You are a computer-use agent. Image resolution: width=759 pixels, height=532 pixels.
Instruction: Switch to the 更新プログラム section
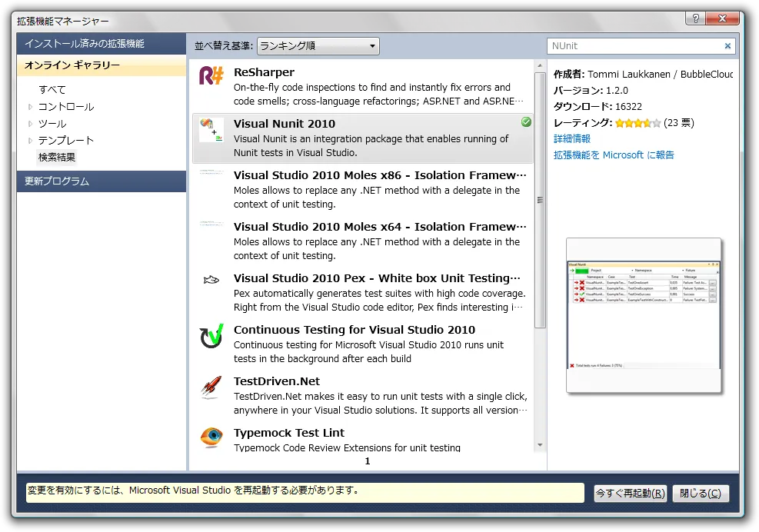tap(102, 181)
